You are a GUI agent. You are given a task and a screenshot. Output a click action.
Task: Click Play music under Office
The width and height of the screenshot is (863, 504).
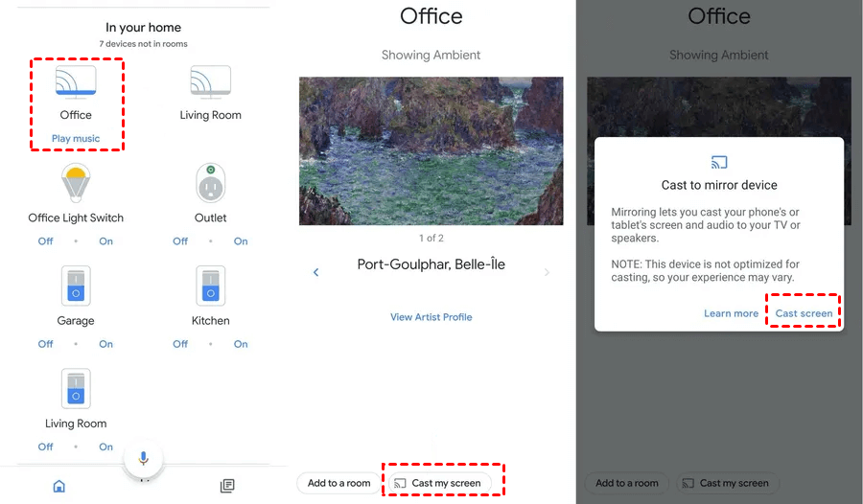point(76,139)
